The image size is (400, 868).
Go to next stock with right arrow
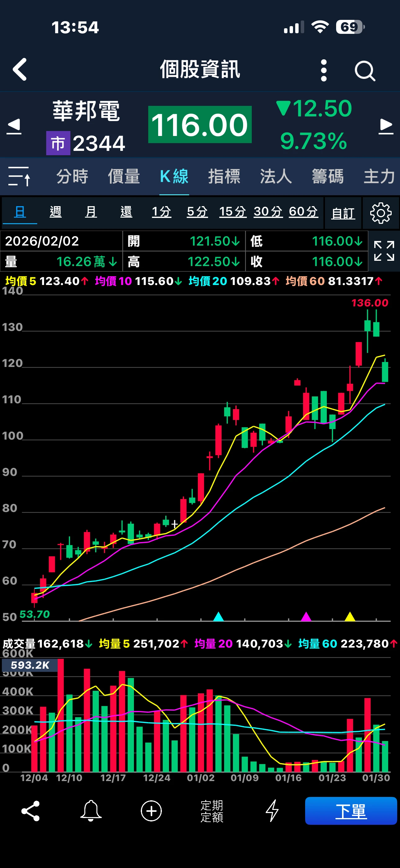point(385,126)
